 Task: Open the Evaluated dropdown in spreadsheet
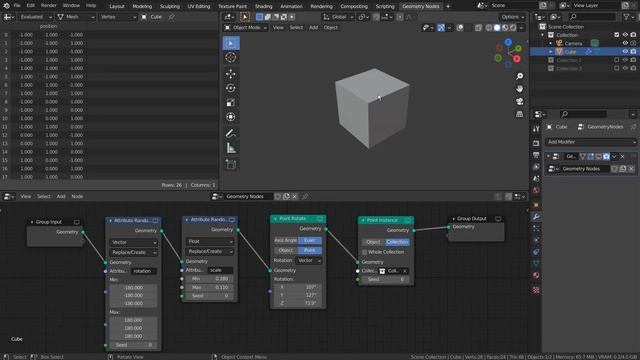pos(35,17)
